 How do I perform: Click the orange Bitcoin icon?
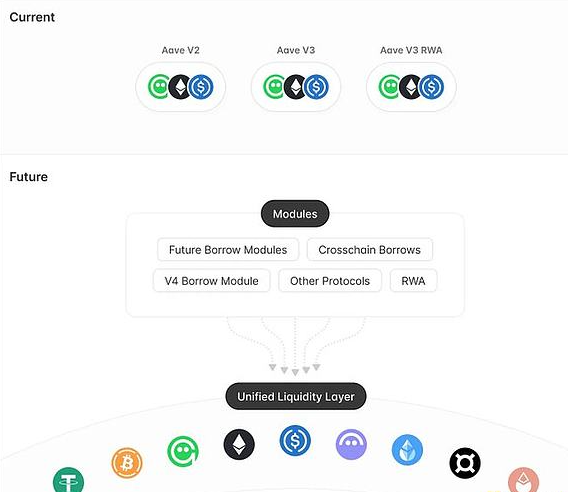click(127, 463)
